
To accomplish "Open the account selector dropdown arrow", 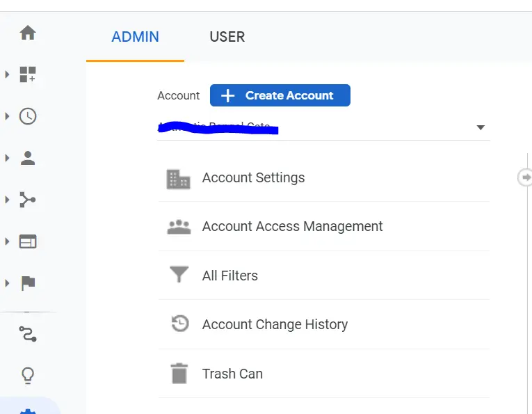I will click(x=480, y=128).
